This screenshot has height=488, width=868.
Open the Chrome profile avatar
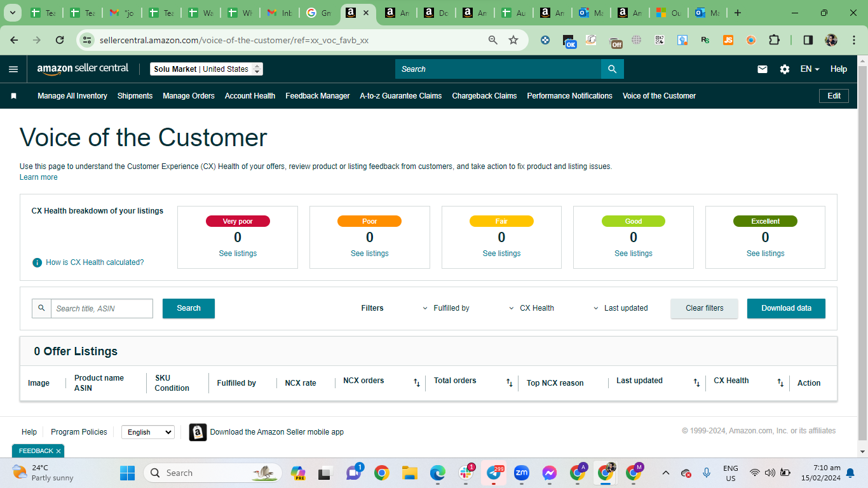coord(831,40)
